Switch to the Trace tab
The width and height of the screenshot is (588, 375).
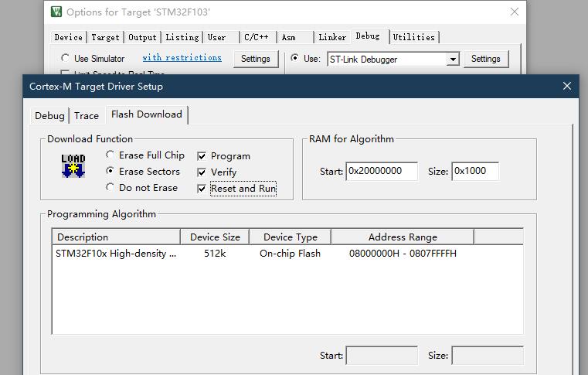tap(87, 116)
